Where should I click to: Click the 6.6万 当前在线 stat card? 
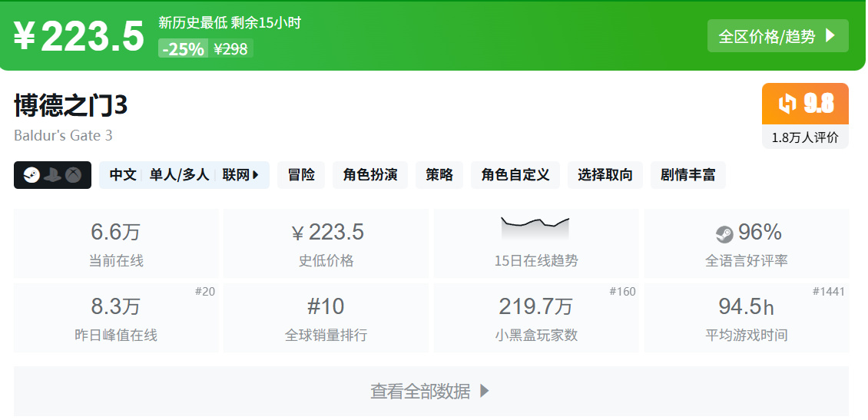[116, 243]
